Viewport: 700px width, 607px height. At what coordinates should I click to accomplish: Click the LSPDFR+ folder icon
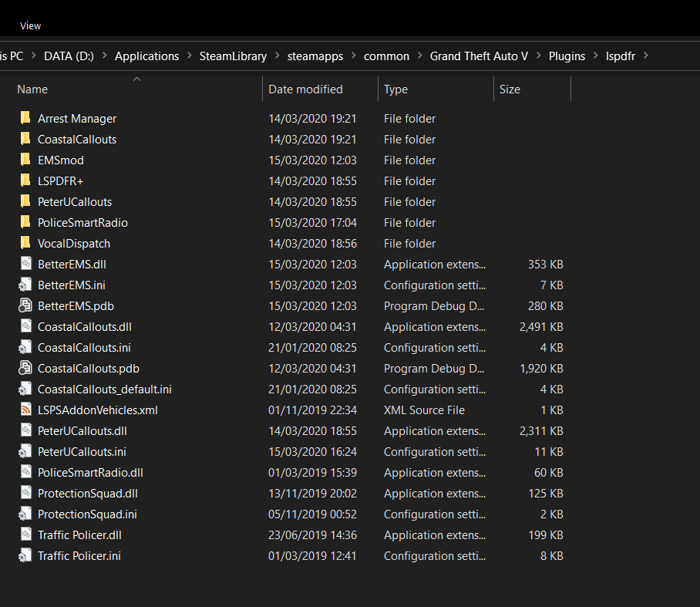[25, 180]
